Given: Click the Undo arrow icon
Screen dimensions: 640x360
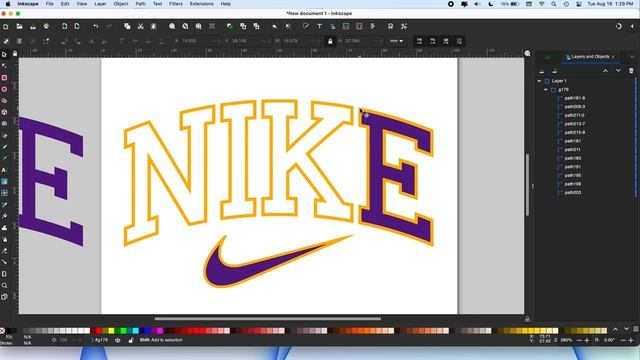Looking at the screenshot, I should 96,27.
